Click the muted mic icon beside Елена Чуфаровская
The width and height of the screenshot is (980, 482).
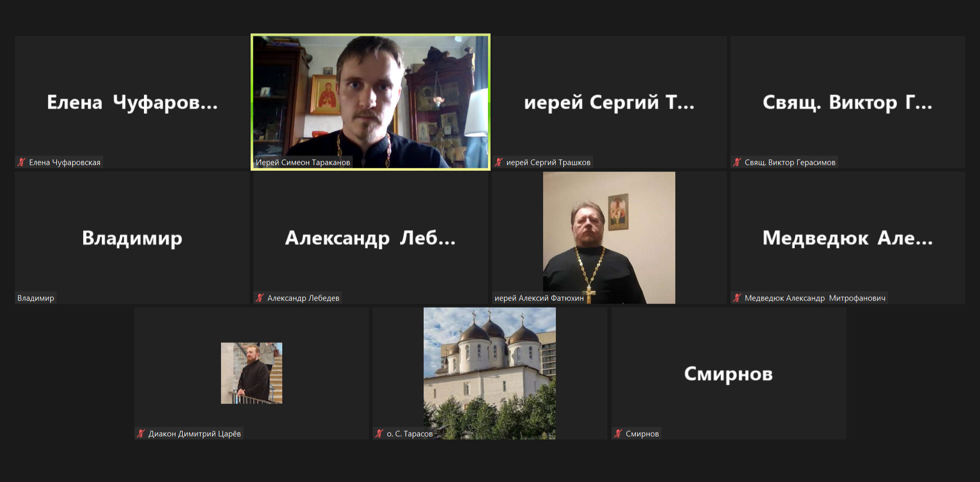tap(21, 162)
